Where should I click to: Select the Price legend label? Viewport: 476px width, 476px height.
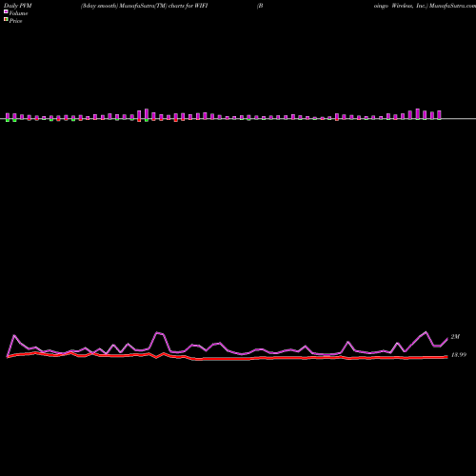[15, 21]
